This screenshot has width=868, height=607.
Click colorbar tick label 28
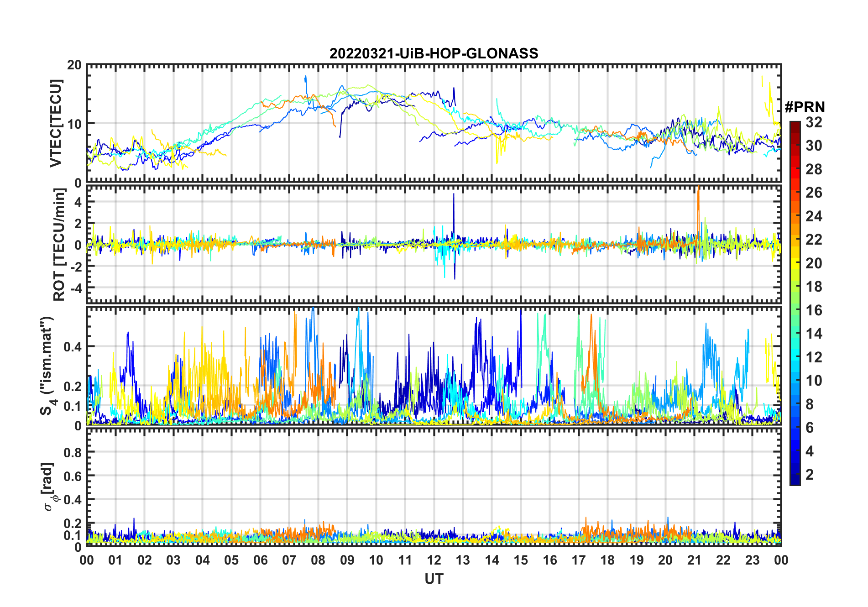click(814, 169)
